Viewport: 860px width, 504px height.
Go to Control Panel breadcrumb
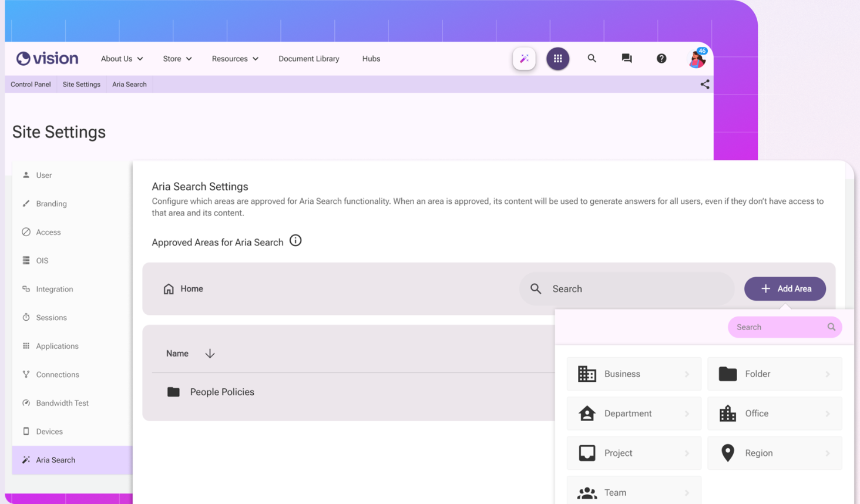31,85
